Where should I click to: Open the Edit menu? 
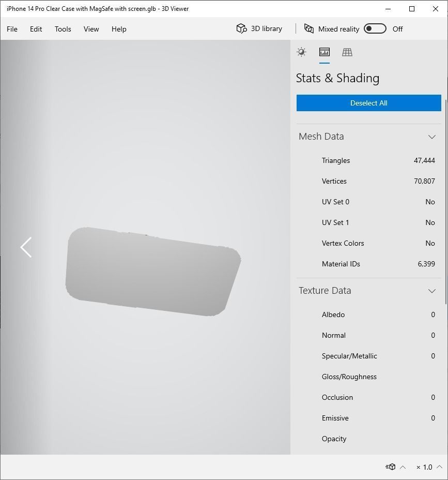36,29
